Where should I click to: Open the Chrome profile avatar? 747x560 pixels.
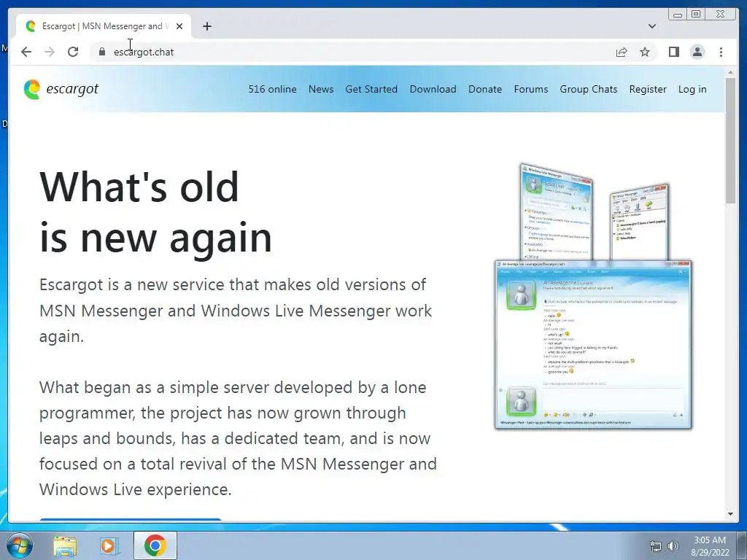click(697, 52)
